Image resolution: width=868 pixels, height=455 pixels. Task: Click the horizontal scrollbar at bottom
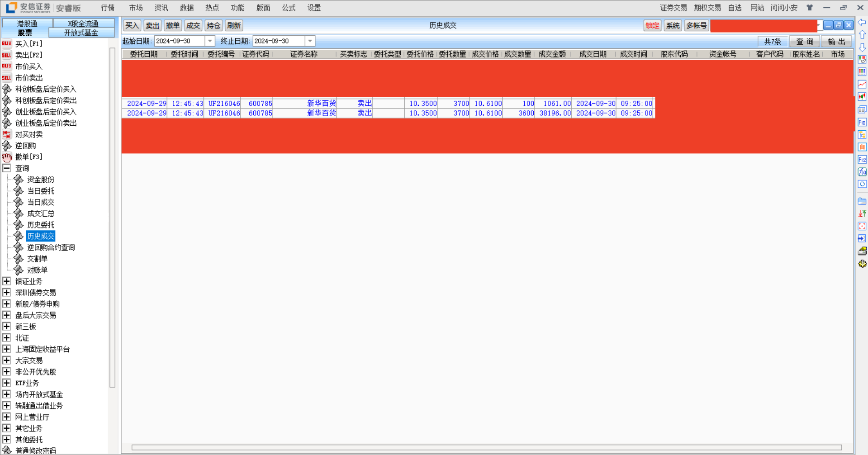486,447
